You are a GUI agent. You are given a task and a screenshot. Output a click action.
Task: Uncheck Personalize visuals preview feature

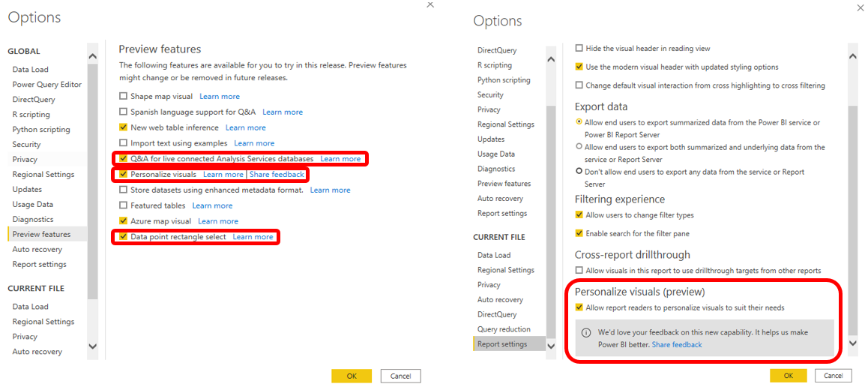point(124,175)
